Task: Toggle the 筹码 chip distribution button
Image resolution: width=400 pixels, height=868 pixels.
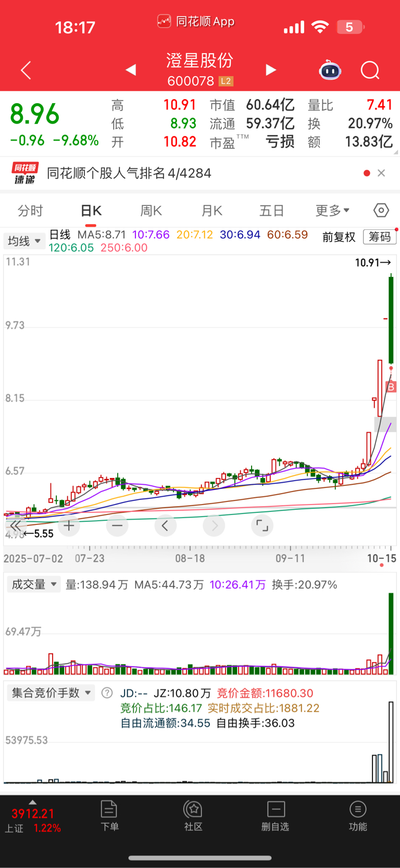Action: point(380,237)
